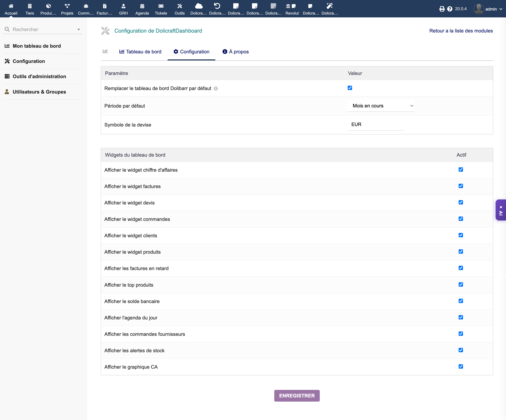Switch to the Tableau de bord tab
Viewport: 506px width, 420px height.
[140, 52]
